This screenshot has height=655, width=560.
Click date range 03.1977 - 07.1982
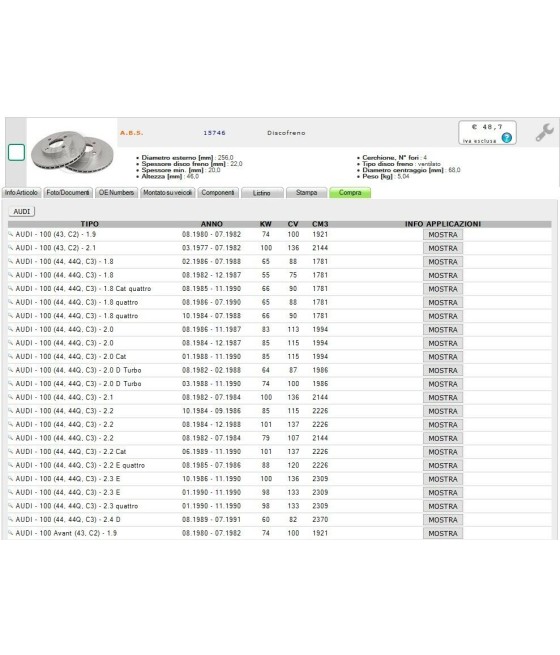tap(211, 248)
